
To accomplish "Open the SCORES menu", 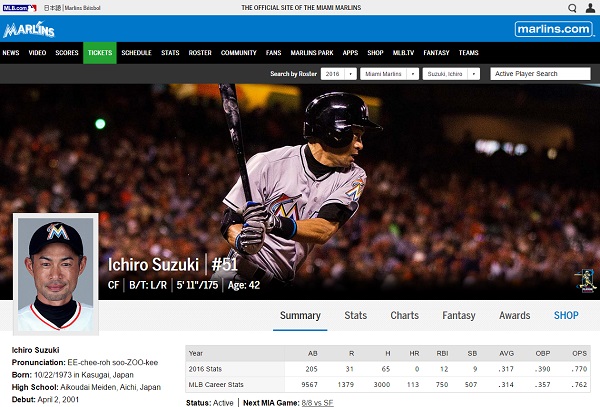I will pos(67,53).
